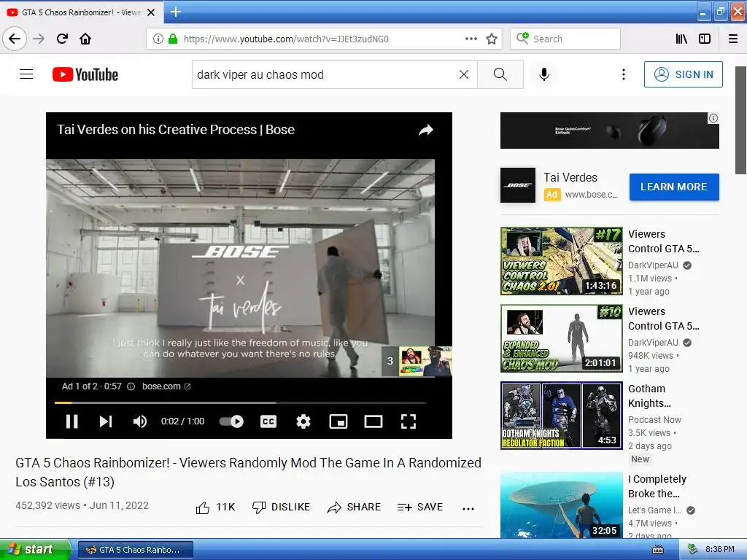The height and width of the screenshot is (560, 747).
Task: Visit bose.com link in the ad
Action: 166,386
